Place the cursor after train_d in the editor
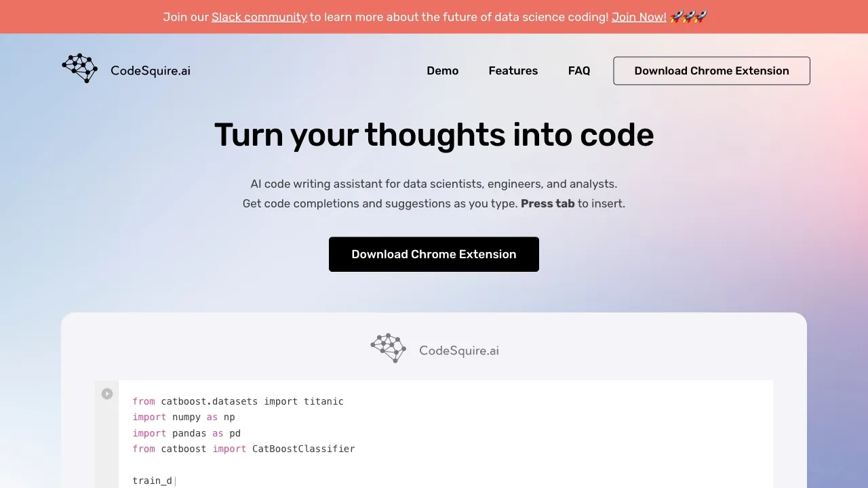The image size is (868, 488). [175, 480]
